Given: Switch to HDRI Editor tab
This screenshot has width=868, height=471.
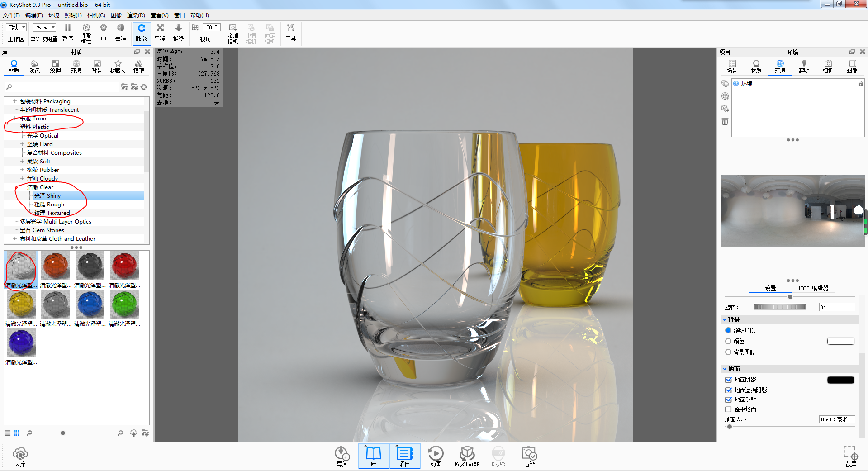Looking at the screenshot, I should tap(813, 288).
